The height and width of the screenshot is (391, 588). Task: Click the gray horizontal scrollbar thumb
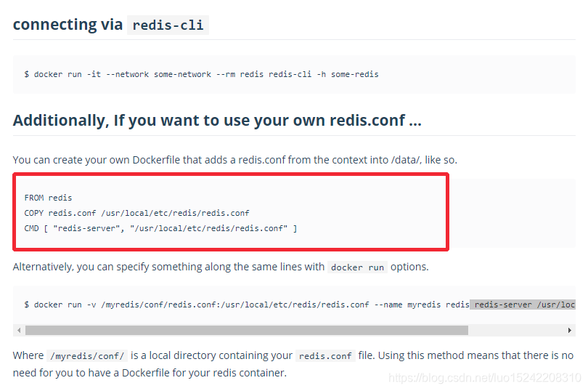247,331
